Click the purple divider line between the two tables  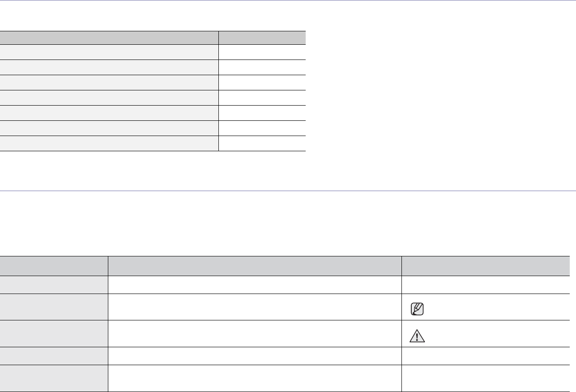[x=288, y=191]
